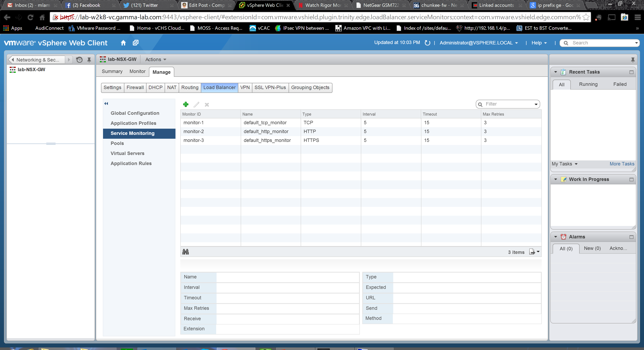Switch to the Firewall tab
Viewport: 644px width, 350px height.
135,88
